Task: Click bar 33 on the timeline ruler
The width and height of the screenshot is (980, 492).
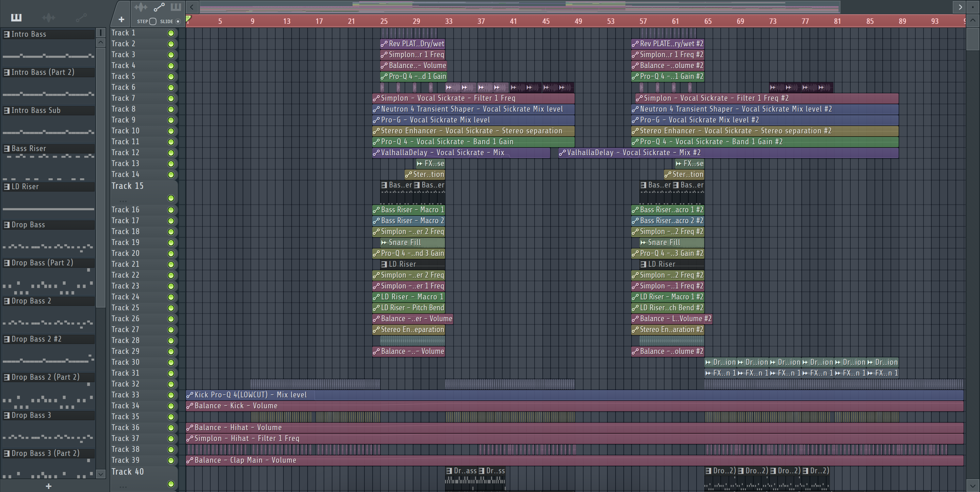Action: (x=448, y=21)
